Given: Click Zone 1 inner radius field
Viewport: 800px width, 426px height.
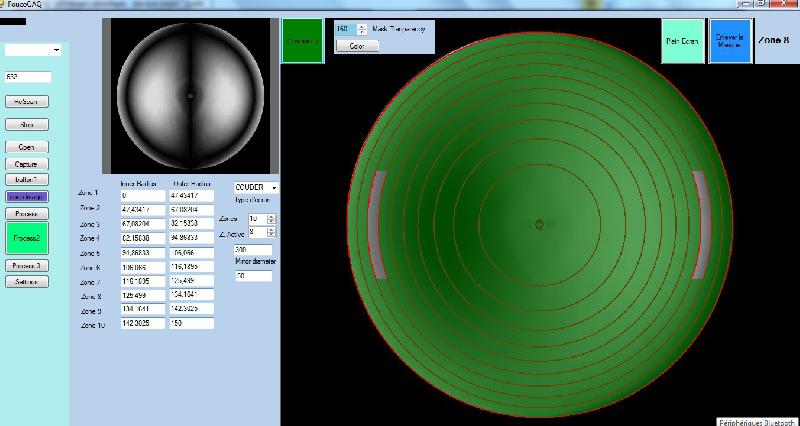Looking at the screenshot, I should point(143,195).
